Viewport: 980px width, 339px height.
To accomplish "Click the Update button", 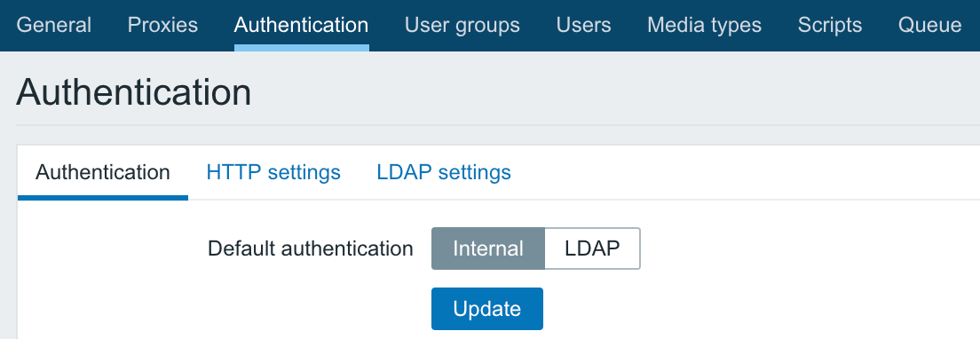I will [486, 309].
